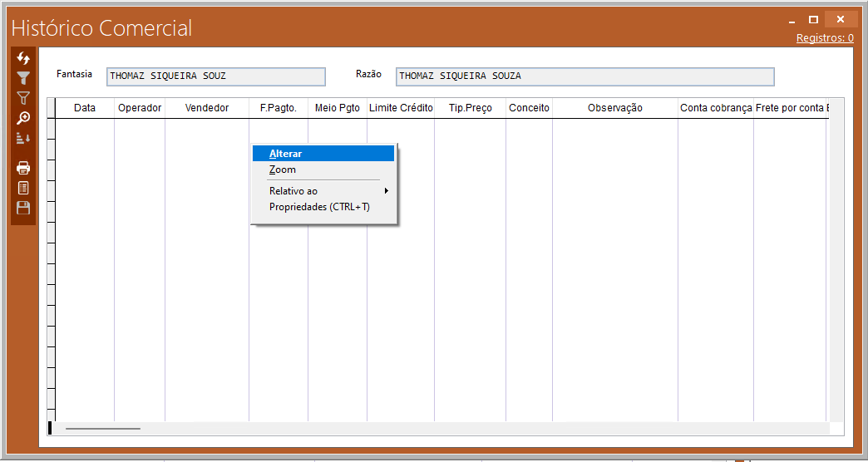Click the Razão text field

click(584, 76)
